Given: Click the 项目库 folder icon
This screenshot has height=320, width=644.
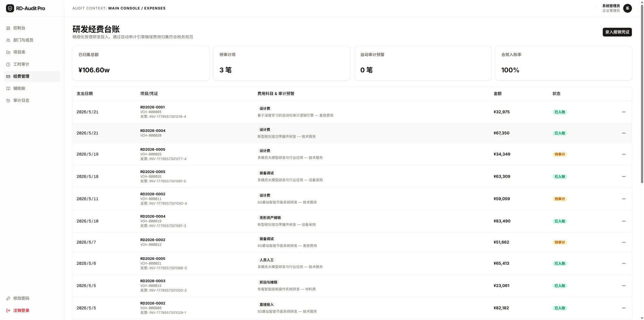Looking at the screenshot, I should pos(8,52).
